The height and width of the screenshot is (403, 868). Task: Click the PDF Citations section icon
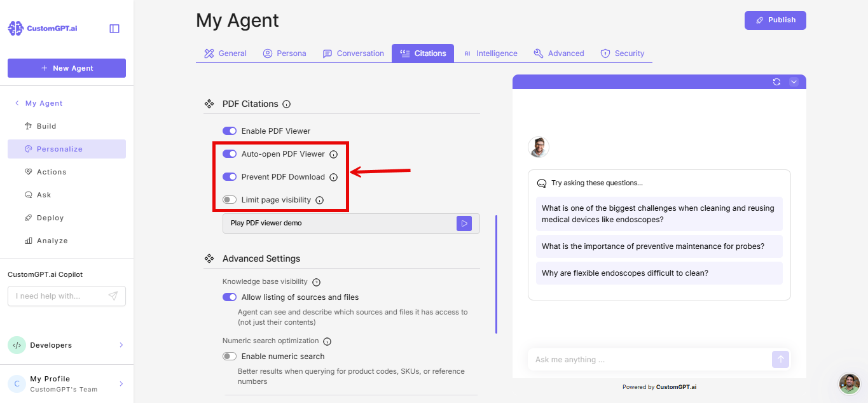coord(209,104)
